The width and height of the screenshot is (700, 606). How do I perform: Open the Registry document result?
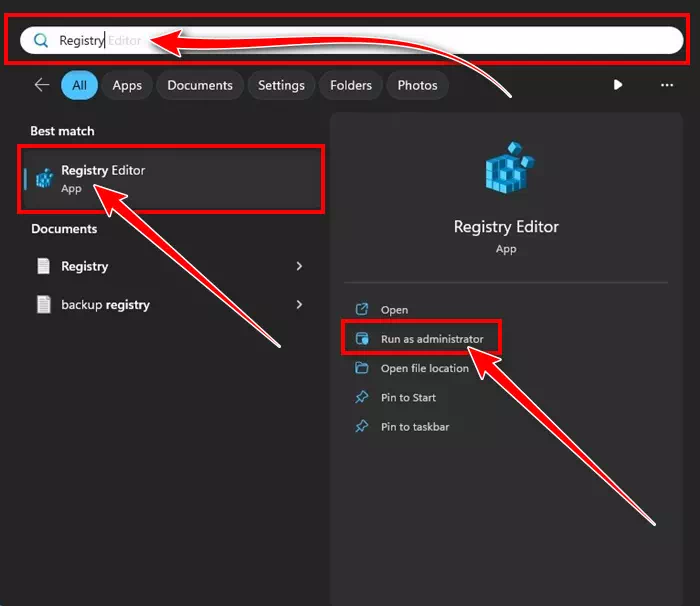click(170, 266)
